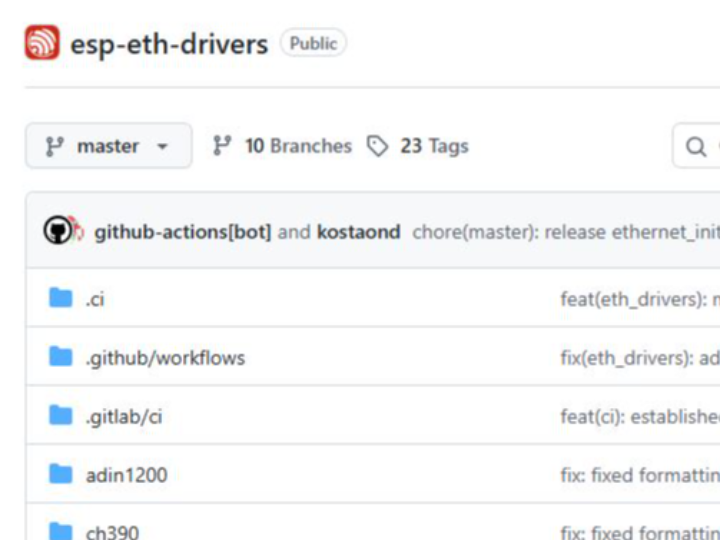Viewport: 720px width, 540px height.
Task: View the 23 Tags list
Action: pos(418,146)
